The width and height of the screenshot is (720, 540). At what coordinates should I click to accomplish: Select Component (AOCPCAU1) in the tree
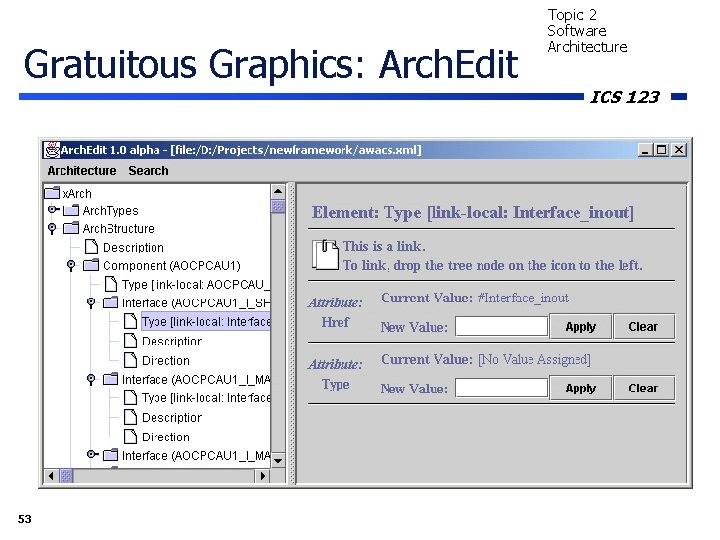[x=171, y=266]
